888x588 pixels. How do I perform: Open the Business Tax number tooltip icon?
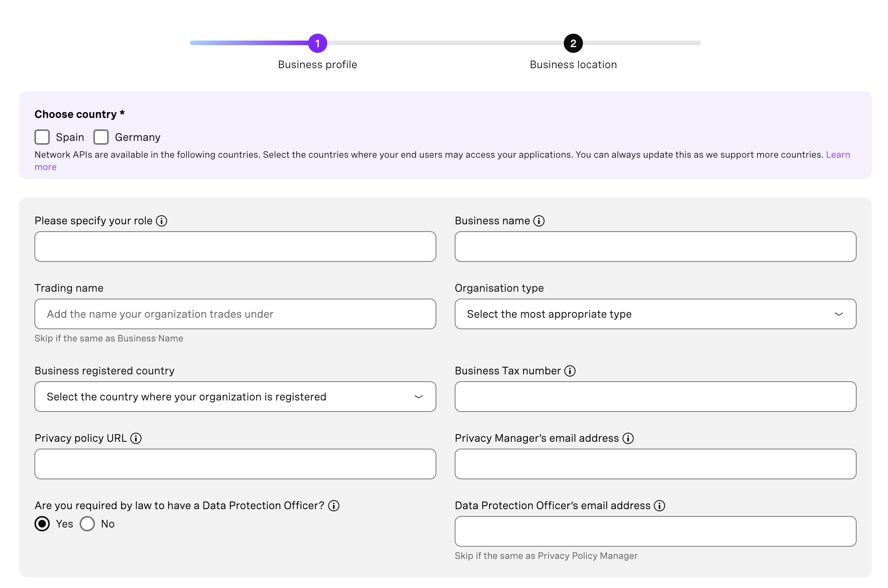(x=570, y=371)
